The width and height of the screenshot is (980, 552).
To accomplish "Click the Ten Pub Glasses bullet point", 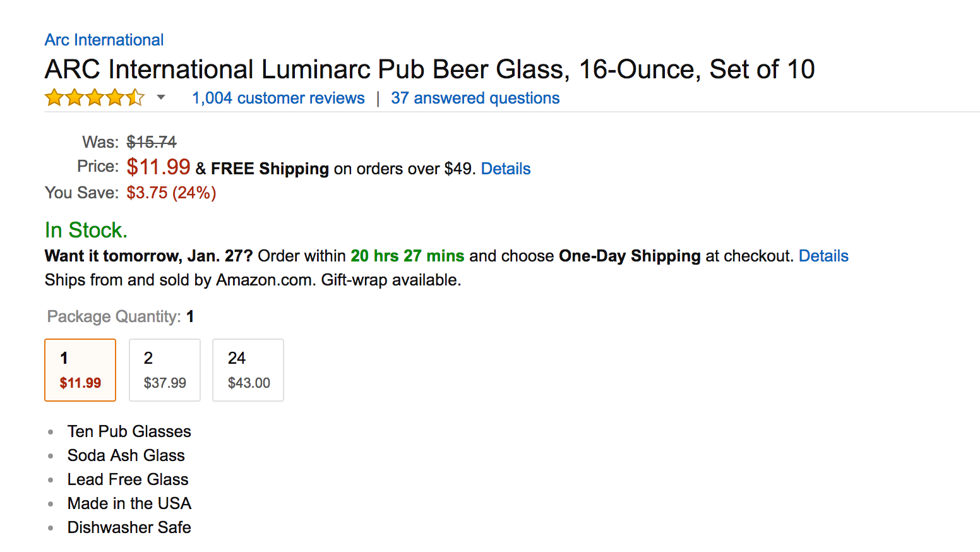I will point(129,431).
